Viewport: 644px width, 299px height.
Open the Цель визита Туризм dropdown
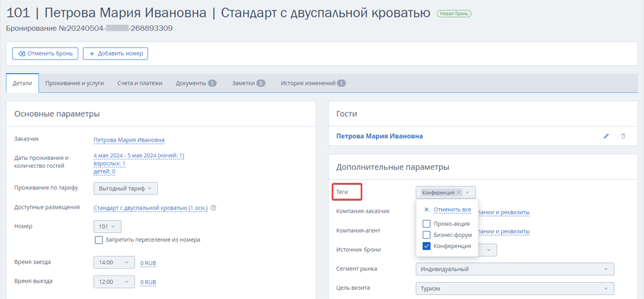(515, 289)
